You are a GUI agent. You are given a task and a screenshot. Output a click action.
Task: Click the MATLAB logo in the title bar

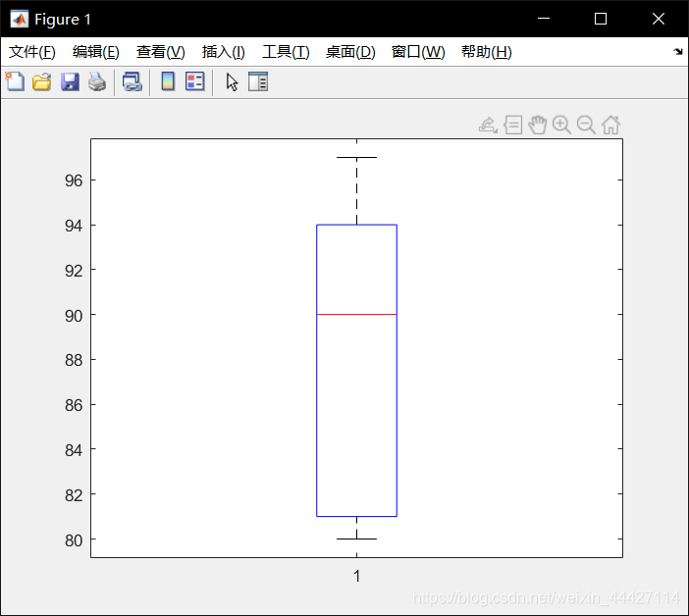pyautogui.click(x=19, y=19)
